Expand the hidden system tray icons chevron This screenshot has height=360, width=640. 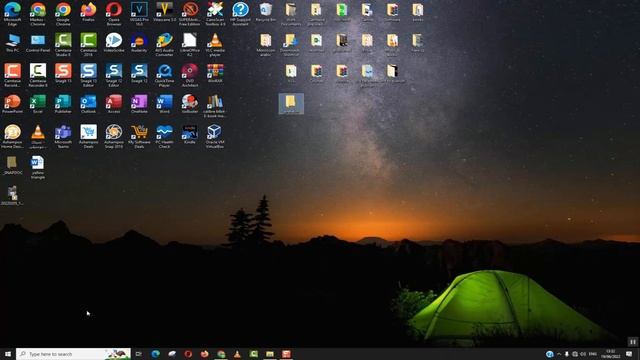tap(559, 354)
